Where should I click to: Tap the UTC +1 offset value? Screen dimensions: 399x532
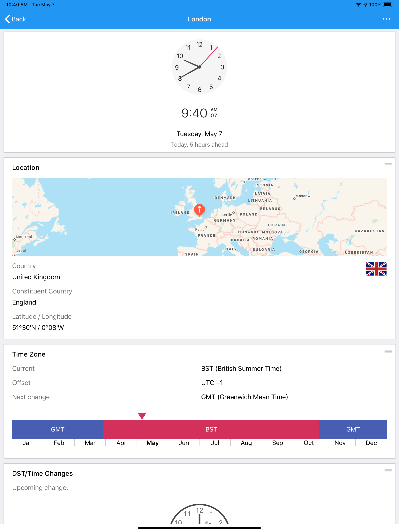click(212, 383)
